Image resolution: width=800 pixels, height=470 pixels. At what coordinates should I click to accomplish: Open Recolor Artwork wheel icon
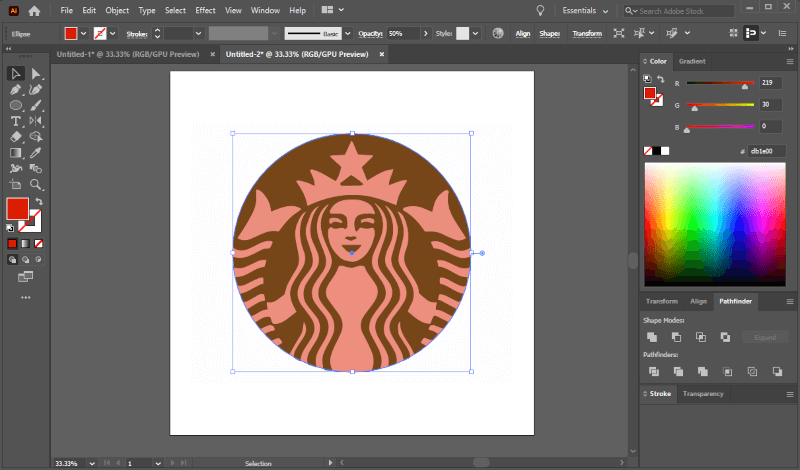point(498,34)
